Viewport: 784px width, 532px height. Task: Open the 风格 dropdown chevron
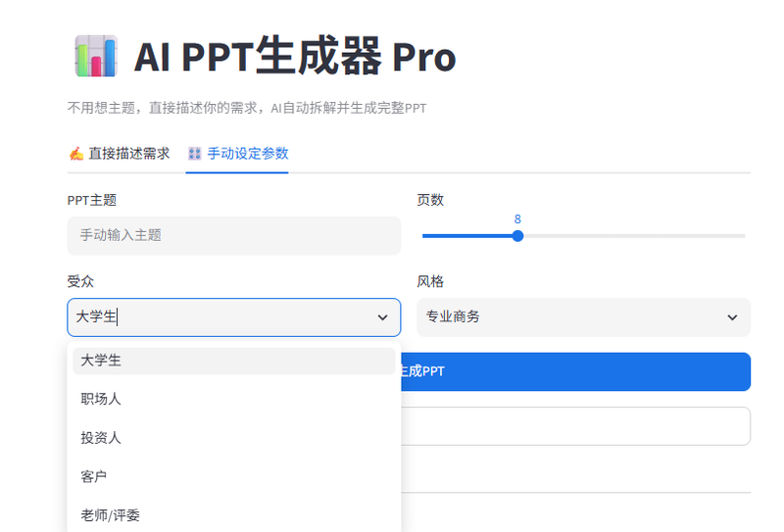732,317
